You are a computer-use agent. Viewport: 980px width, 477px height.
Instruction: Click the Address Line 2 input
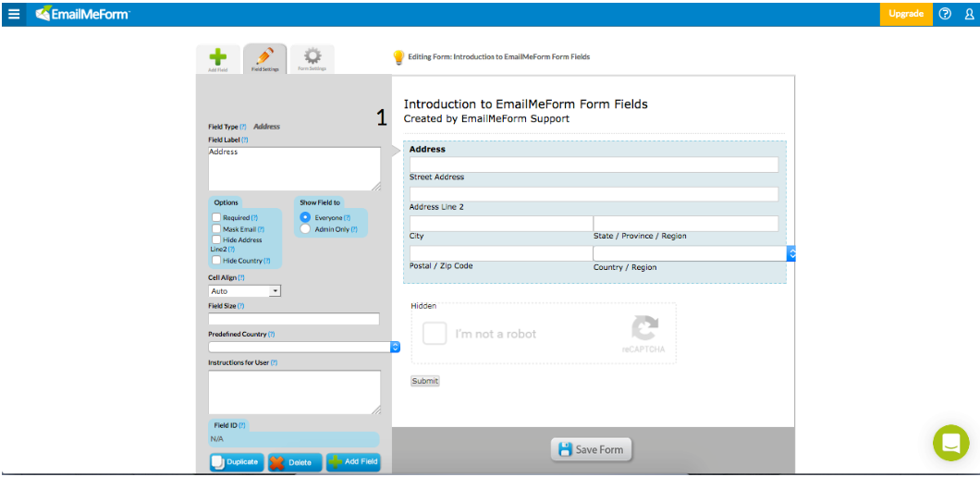point(594,194)
